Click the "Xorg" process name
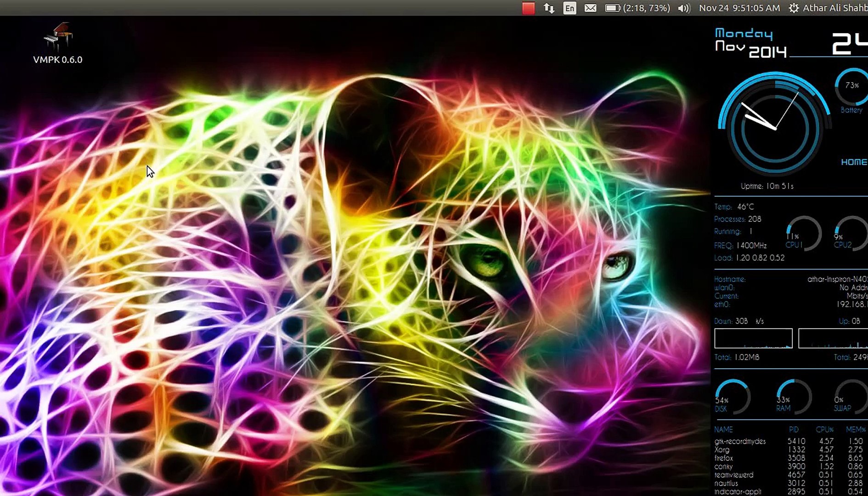Image resolution: width=868 pixels, height=496 pixels. tap(721, 450)
